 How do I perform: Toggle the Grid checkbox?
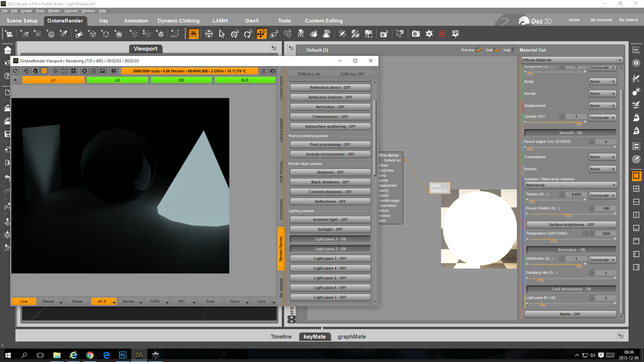(497, 50)
